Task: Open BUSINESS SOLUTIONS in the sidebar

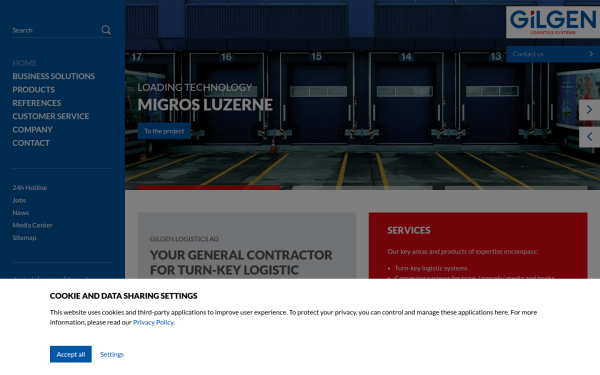Action: (x=54, y=76)
